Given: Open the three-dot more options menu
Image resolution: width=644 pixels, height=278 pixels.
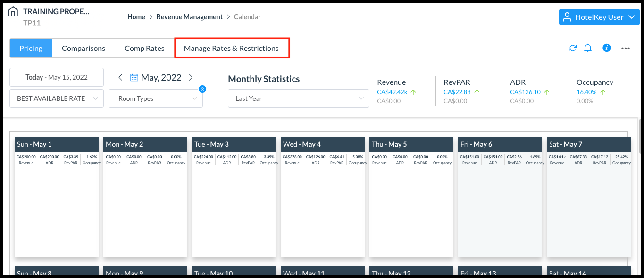Looking at the screenshot, I should pos(626,48).
